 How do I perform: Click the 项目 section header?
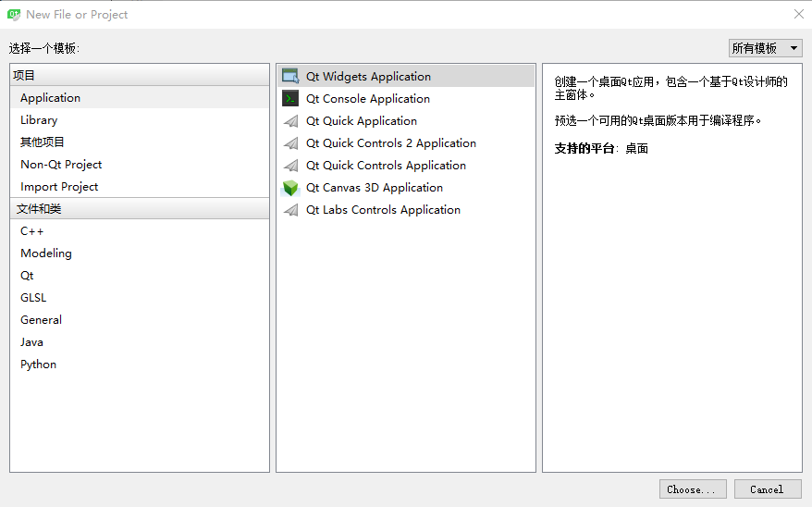pos(140,75)
